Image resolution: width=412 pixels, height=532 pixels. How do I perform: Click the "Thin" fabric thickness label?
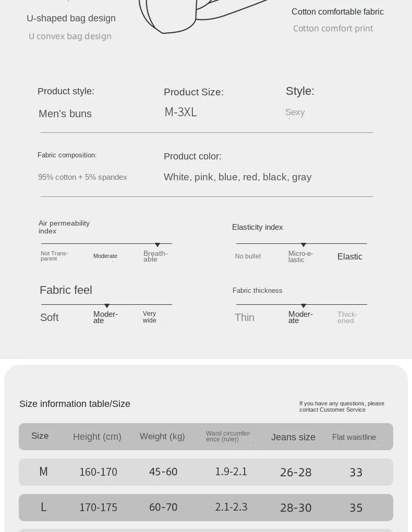[x=245, y=317]
